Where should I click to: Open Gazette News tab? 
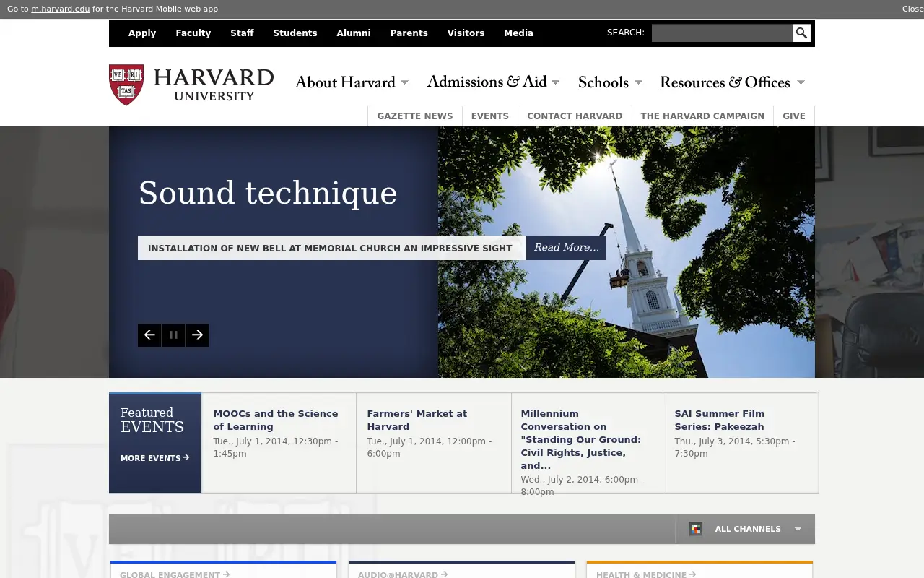[x=415, y=116]
